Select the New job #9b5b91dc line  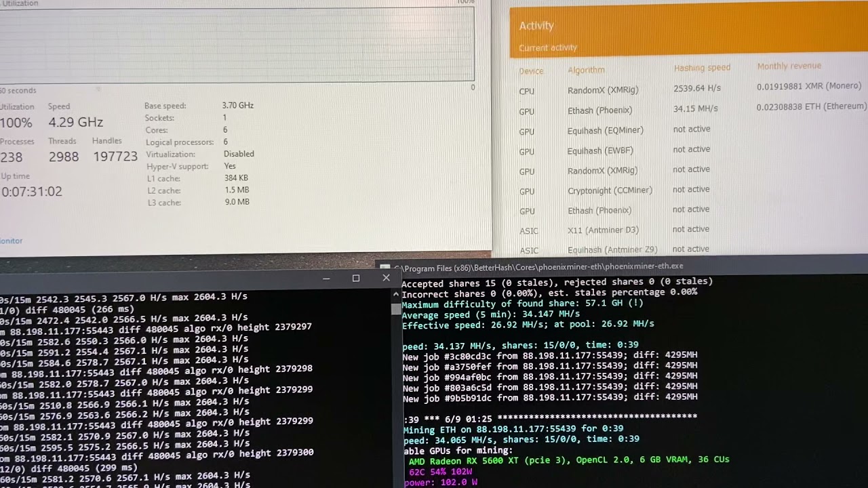pyautogui.click(x=550, y=397)
